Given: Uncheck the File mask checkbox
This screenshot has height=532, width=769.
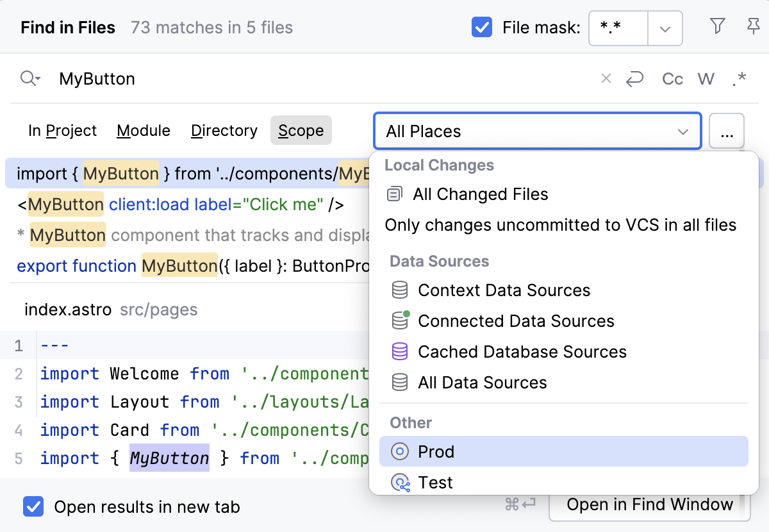Looking at the screenshot, I should [x=482, y=26].
